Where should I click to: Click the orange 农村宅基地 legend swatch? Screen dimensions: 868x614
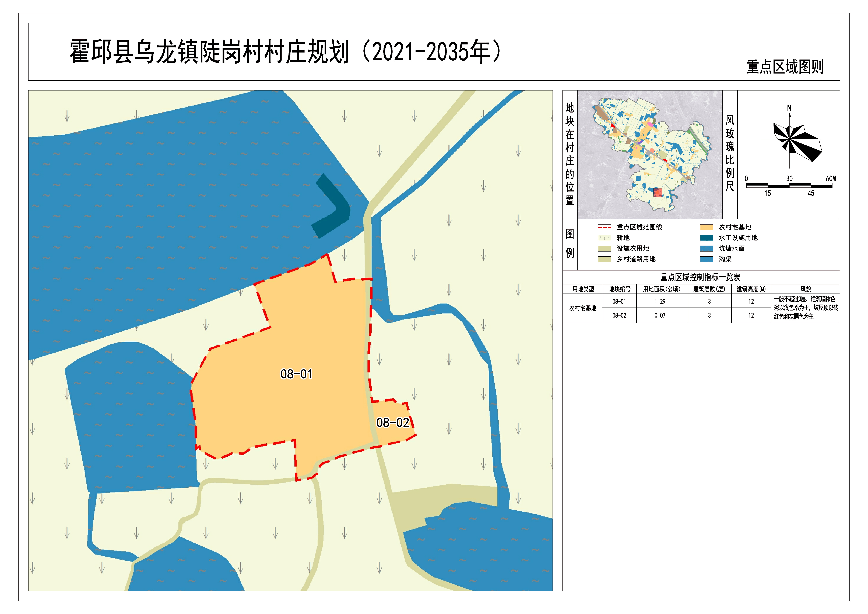(x=706, y=227)
